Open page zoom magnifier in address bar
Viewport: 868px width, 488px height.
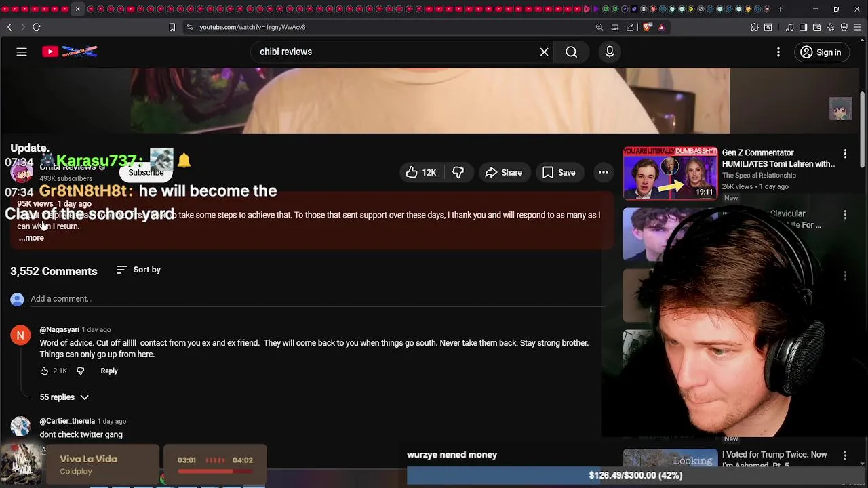(x=599, y=27)
